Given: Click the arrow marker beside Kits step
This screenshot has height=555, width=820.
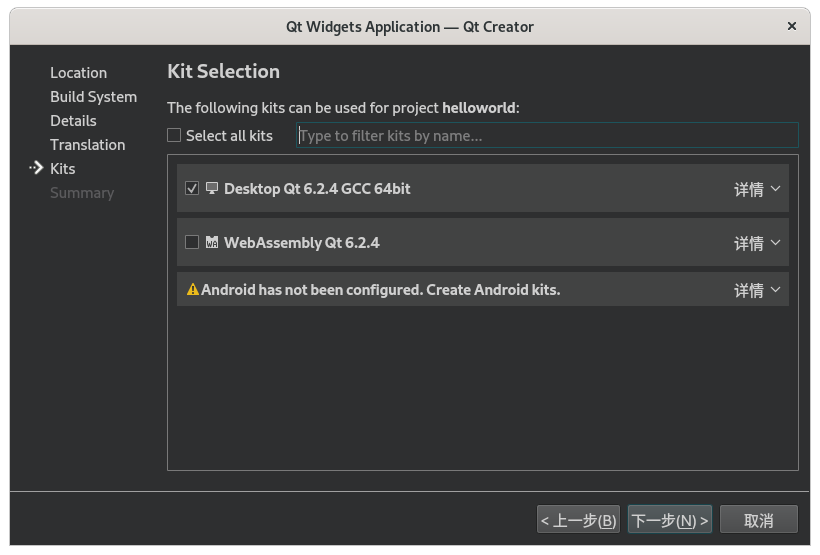Looking at the screenshot, I should pyautogui.click(x=36, y=168).
